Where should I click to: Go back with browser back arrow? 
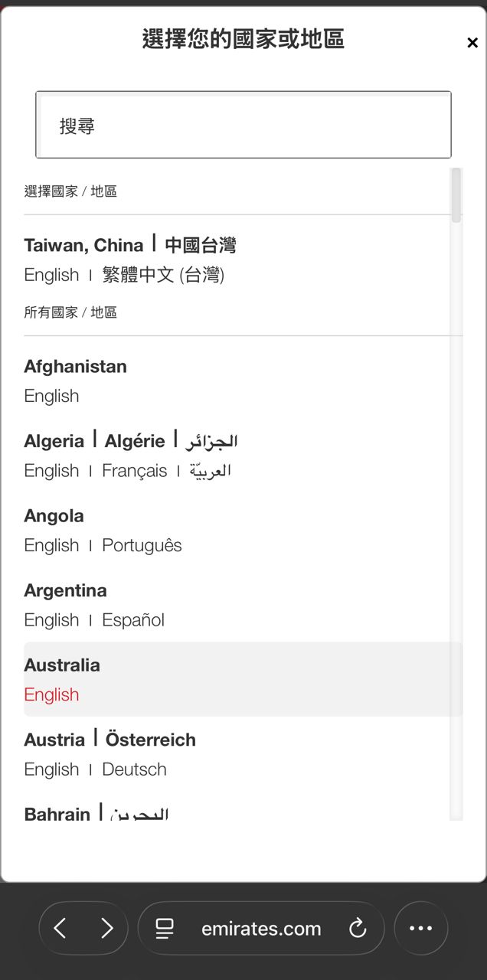(x=60, y=929)
